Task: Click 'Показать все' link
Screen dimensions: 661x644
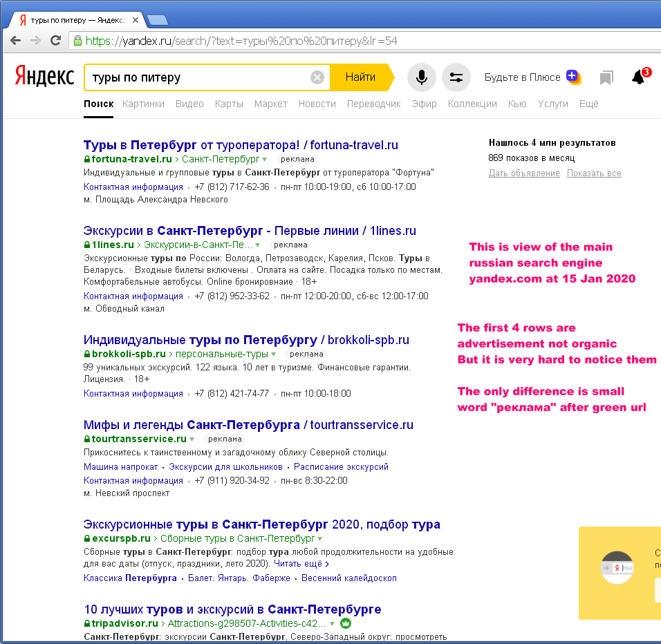Action: (594, 173)
